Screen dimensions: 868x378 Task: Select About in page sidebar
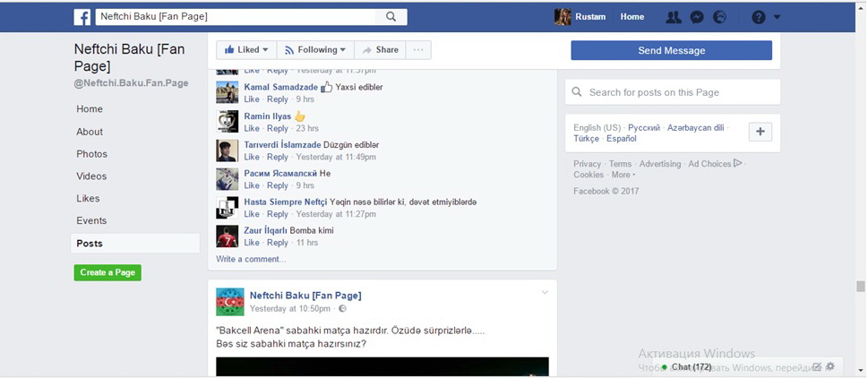click(89, 132)
